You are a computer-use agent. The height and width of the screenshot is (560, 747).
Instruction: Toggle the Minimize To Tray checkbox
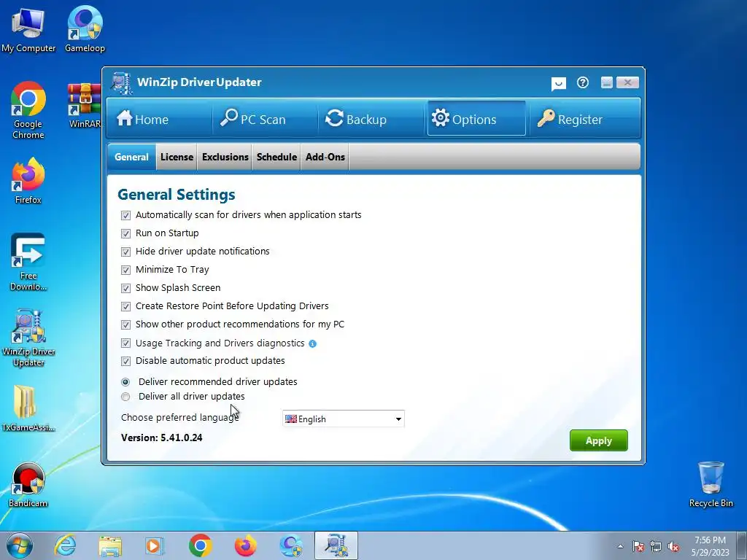[x=125, y=270]
